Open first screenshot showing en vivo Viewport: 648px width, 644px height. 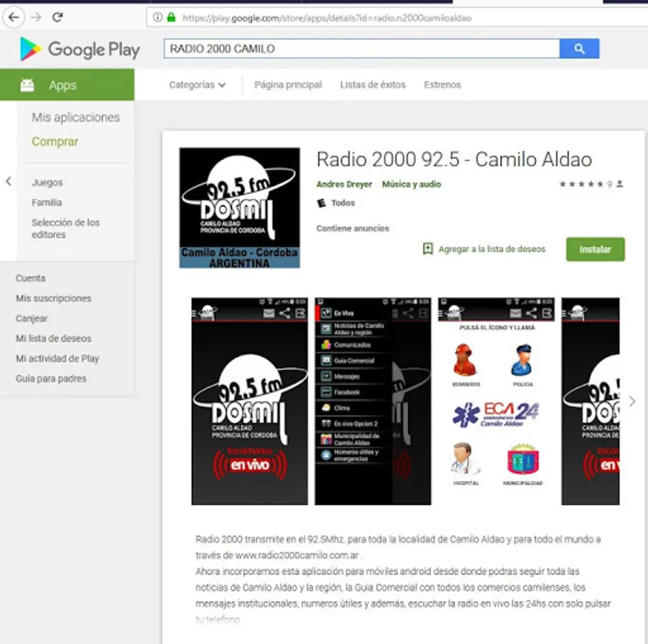[x=250, y=401]
